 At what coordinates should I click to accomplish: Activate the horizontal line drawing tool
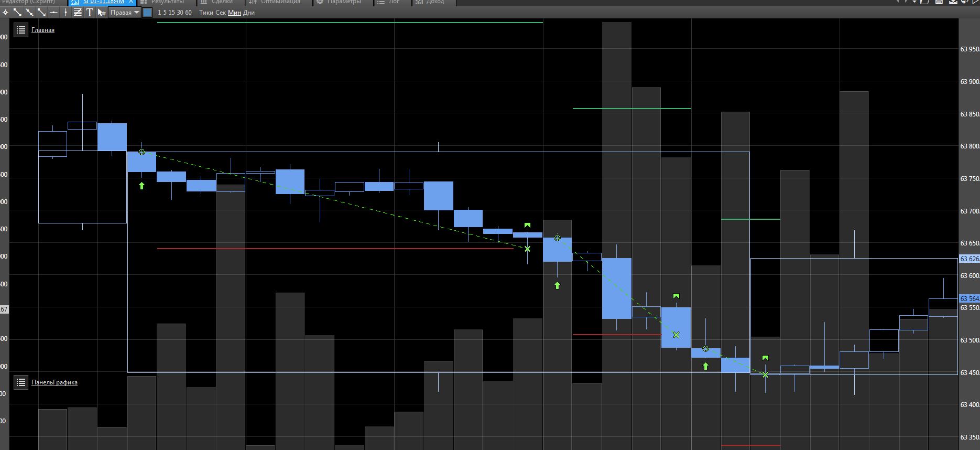[x=53, y=13]
